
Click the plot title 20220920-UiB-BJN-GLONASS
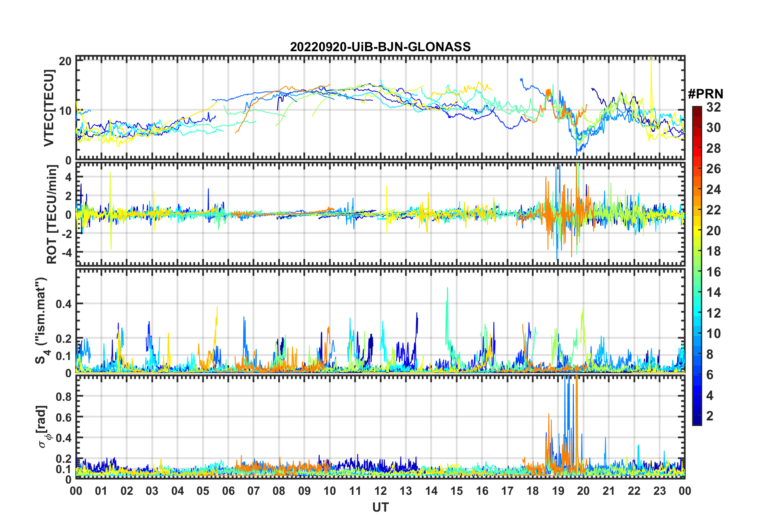click(380, 47)
